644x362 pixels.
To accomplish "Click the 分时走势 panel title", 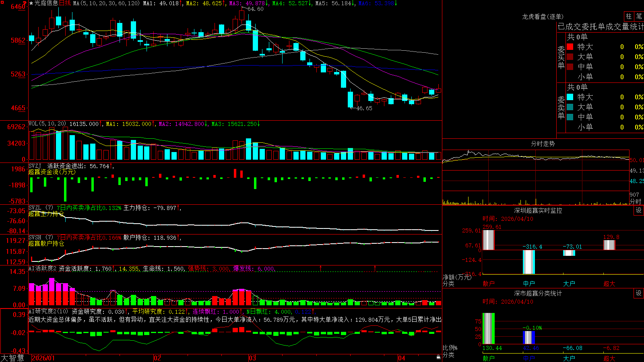I will pyautogui.click(x=543, y=144).
